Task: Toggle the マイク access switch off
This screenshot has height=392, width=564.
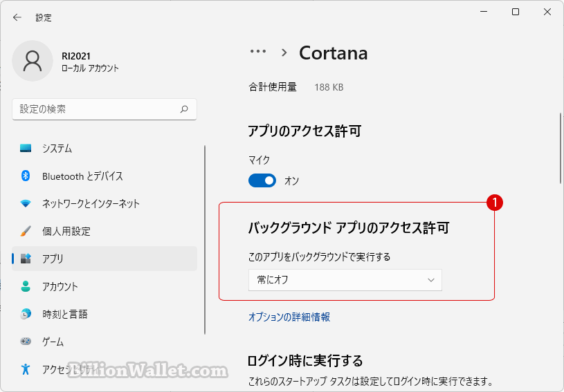Action: pyautogui.click(x=262, y=180)
